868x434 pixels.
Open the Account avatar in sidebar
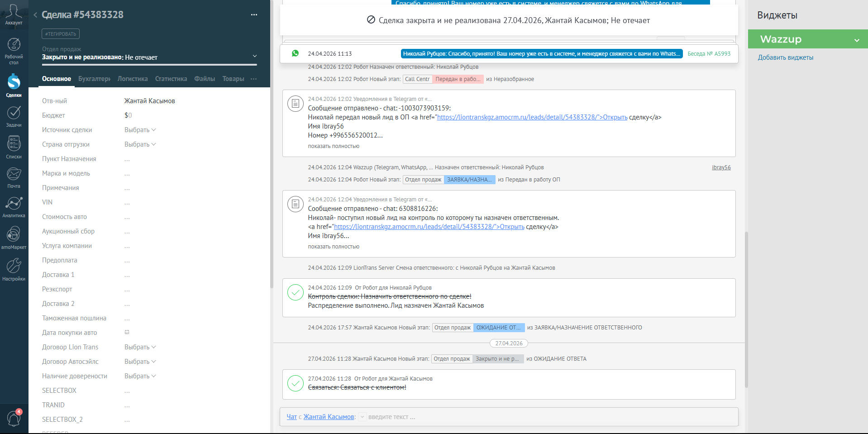tap(14, 14)
